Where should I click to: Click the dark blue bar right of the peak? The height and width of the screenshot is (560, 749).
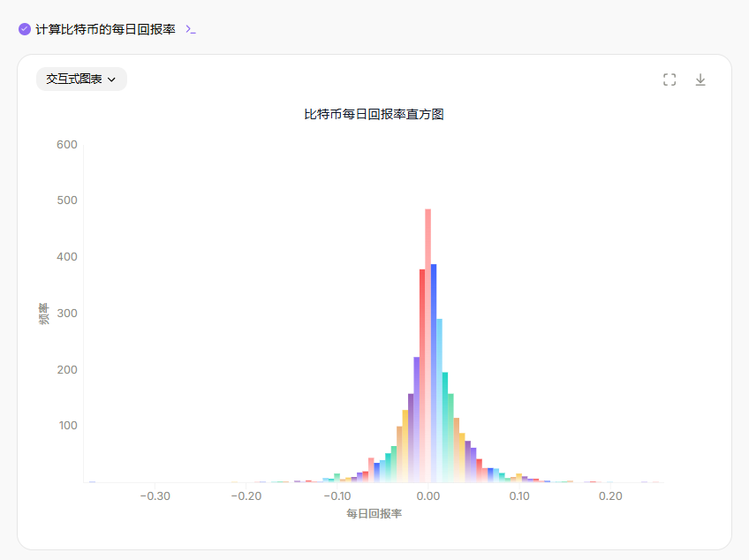point(434,373)
